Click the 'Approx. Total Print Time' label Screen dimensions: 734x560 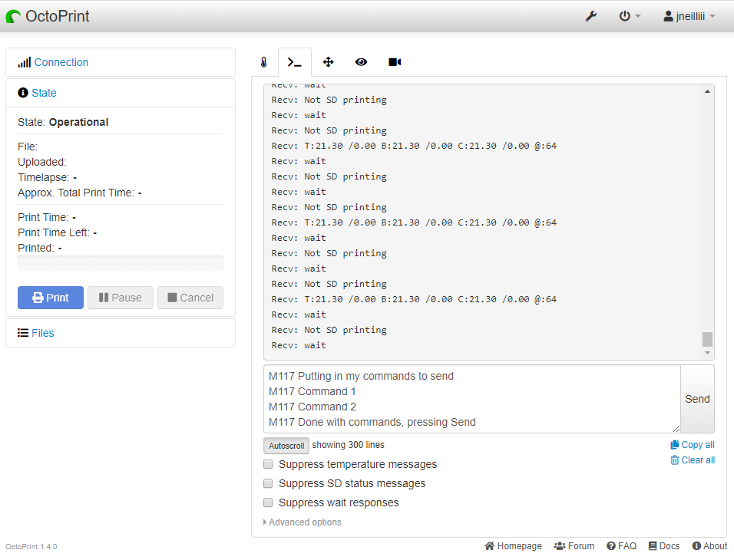[x=76, y=193]
